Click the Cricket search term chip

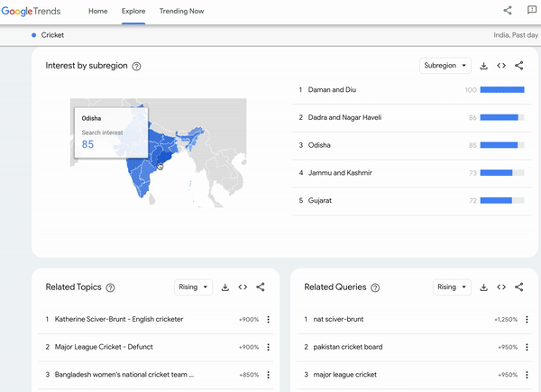tap(48, 35)
